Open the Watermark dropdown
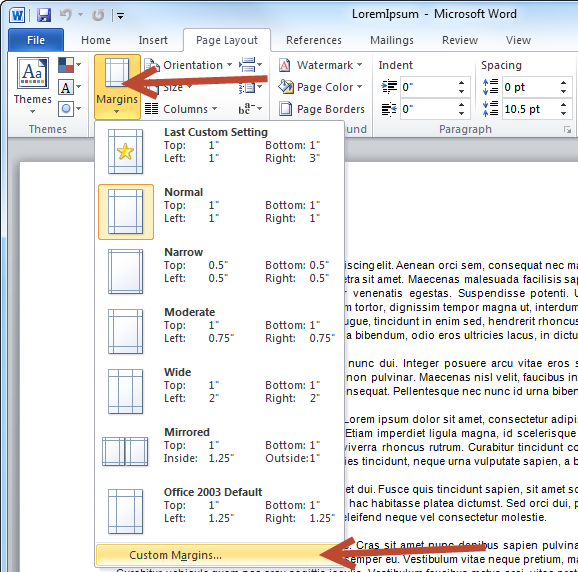Viewport: 578px width, 572px height. pyautogui.click(x=320, y=65)
